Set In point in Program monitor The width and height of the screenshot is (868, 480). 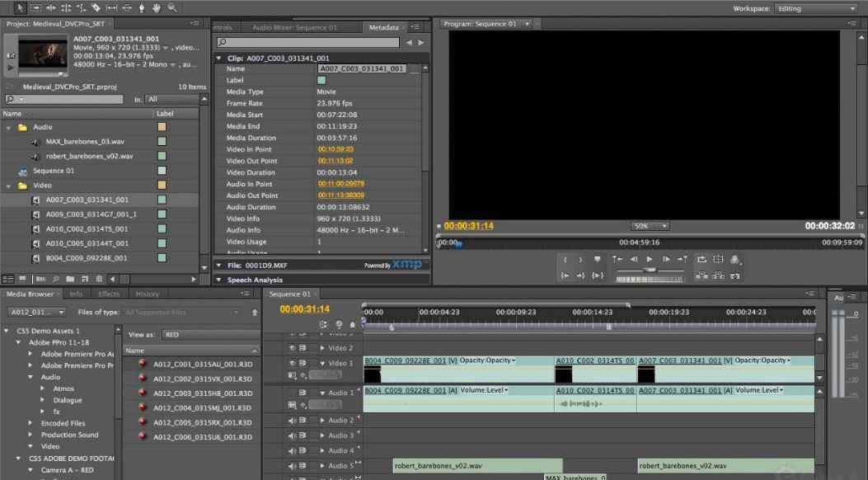click(x=565, y=259)
